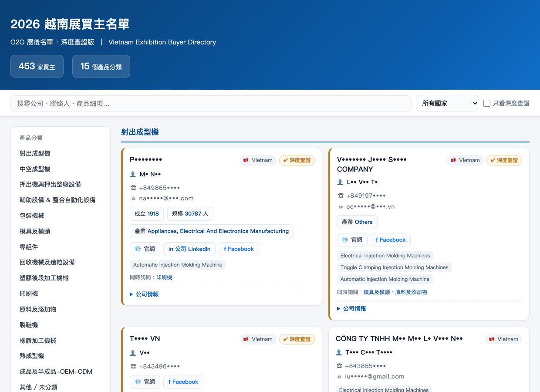Open the 所有國家 country dropdown

coord(447,103)
